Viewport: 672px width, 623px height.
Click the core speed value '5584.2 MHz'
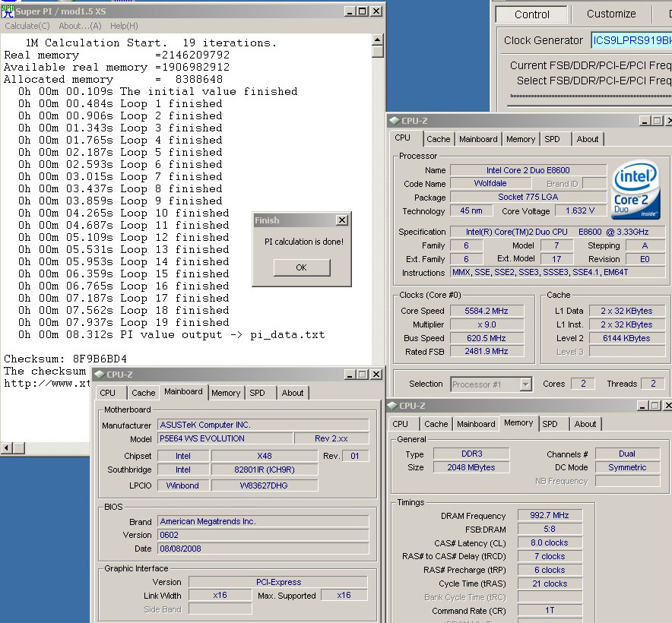[x=487, y=311]
